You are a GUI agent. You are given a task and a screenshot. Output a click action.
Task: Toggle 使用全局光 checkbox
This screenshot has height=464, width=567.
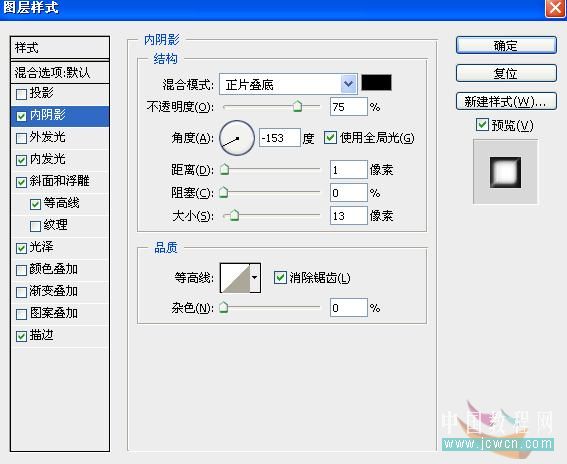point(330,137)
